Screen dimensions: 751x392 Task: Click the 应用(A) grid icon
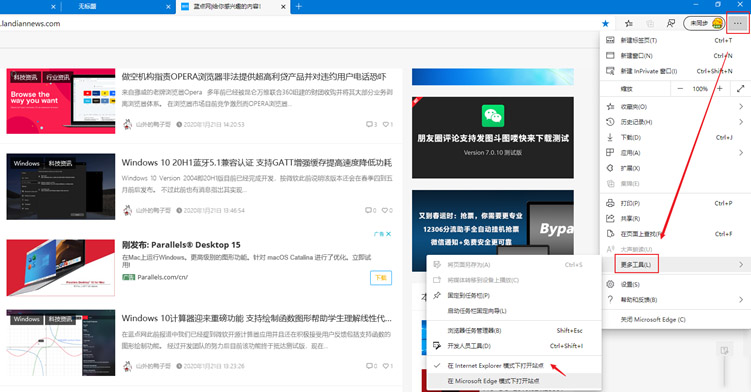[x=610, y=152]
